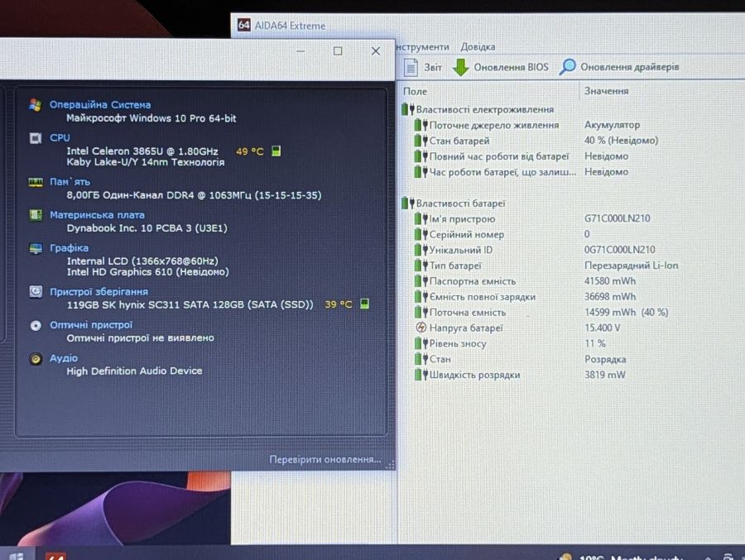745x560 pixels.
Task: Select the value 15.400 V
Action: [x=602, y=328]
